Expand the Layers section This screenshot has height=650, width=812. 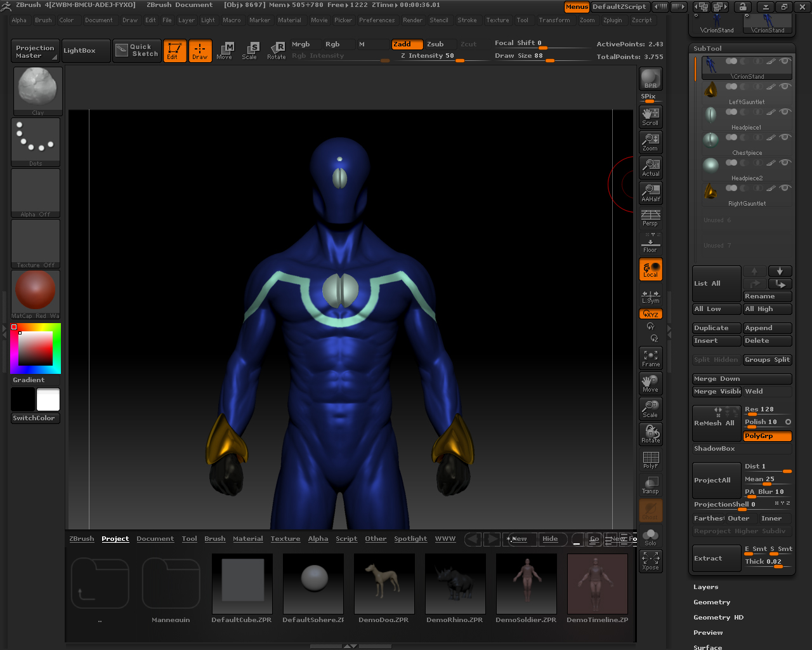coord(705,587)
